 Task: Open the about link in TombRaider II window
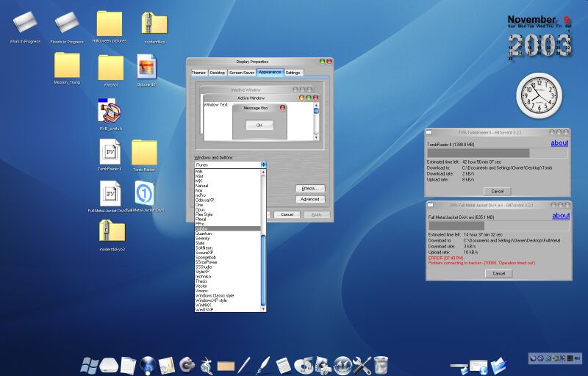559,142
